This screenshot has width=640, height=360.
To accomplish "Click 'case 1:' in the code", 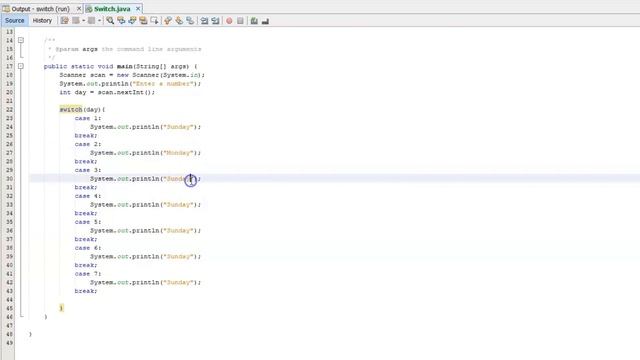I will click(88, 118).
